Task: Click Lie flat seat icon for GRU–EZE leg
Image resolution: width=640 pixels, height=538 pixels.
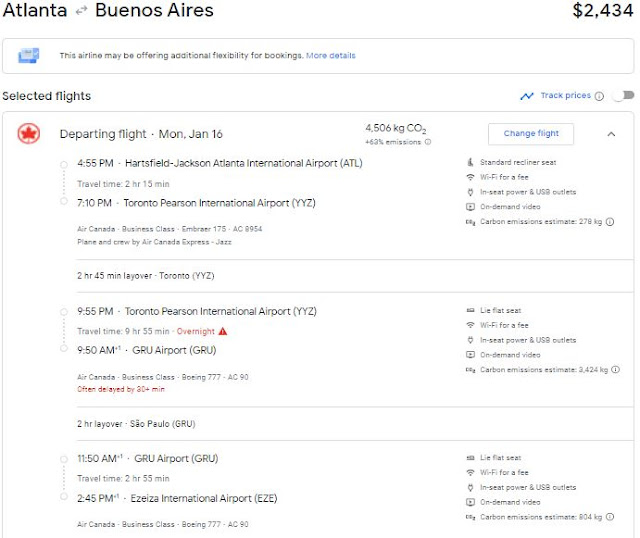Action: coord(470,458)
